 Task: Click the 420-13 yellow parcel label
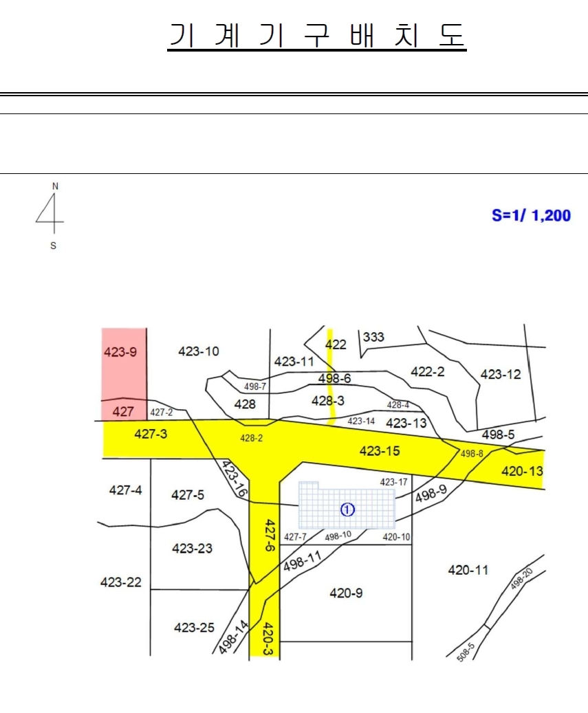[522, 471]
